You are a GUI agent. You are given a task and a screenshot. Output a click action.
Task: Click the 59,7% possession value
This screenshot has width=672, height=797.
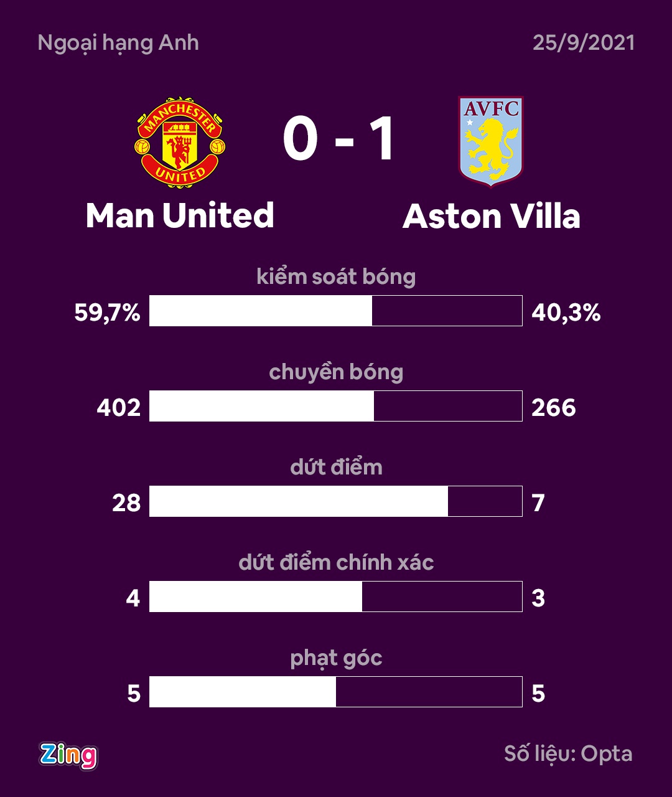107,313
